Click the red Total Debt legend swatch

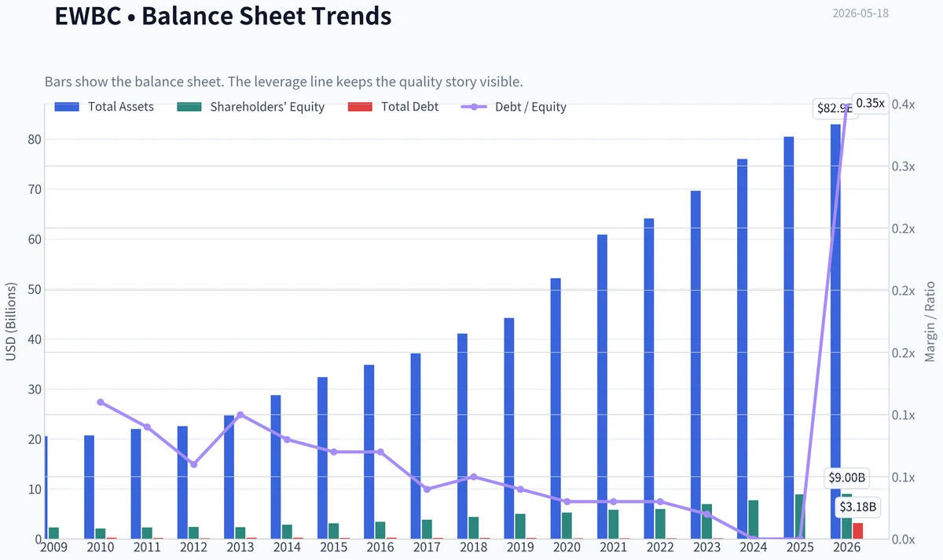coord(360,107)
